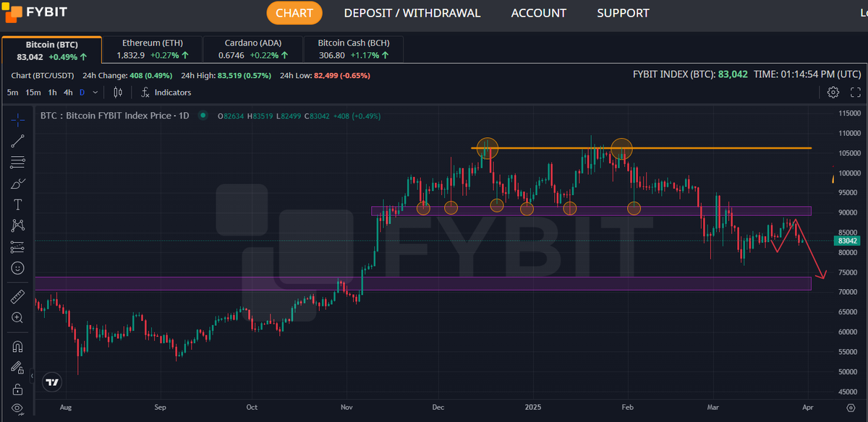Image resolution: width=868 pixels, height=422 pixels.
Task: Switch to 15m timeframe
Action: pyautogui.click(x=33, y=92)
